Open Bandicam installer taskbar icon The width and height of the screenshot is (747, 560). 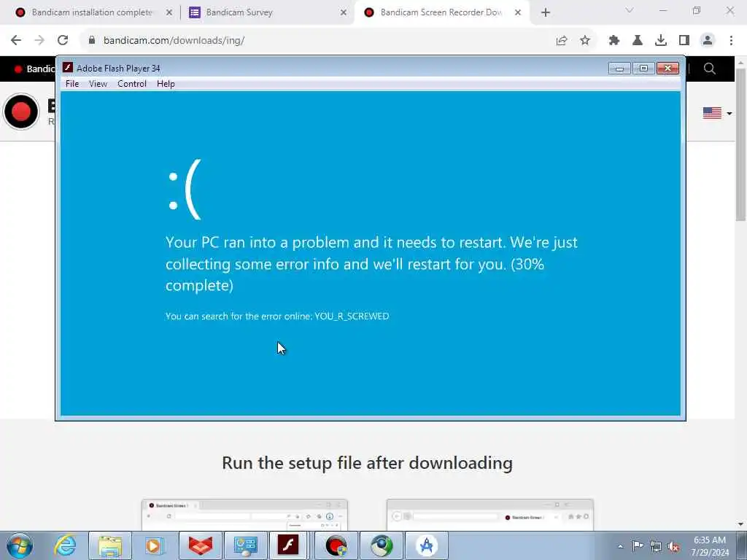[336, 545]
